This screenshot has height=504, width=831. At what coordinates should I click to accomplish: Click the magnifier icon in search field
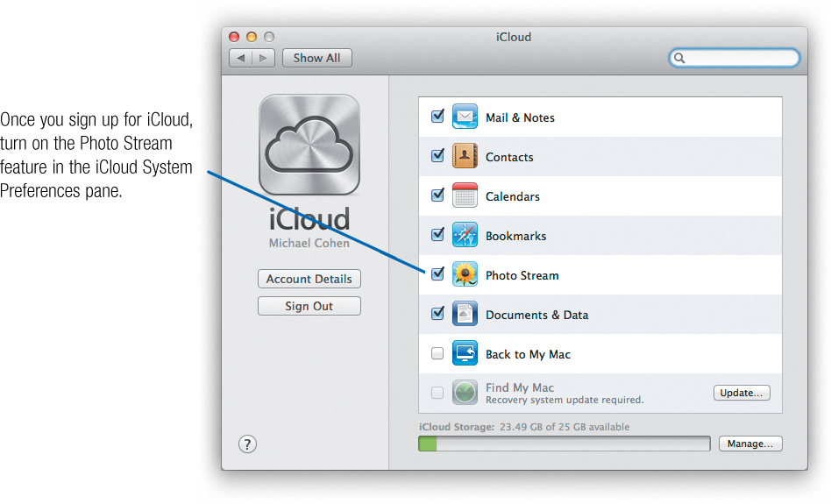click(679, 58)
